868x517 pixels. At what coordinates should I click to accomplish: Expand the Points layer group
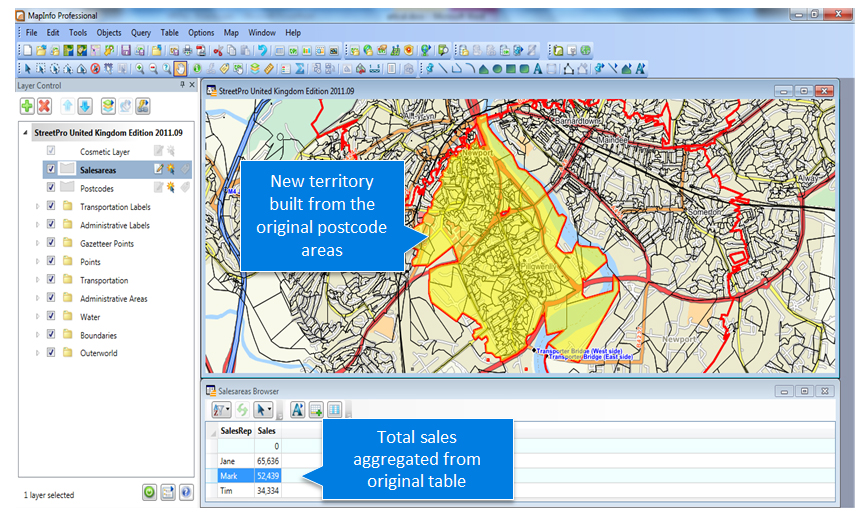coord(38,261)
